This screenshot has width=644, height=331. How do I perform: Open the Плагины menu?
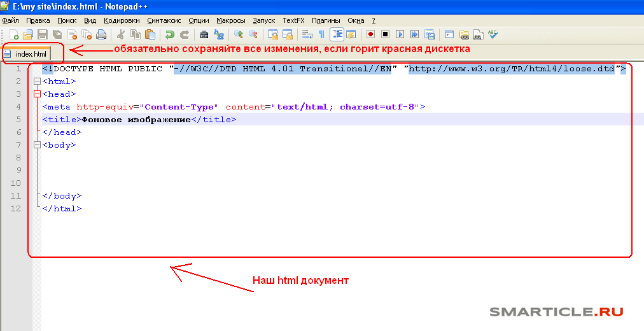[x=325, y=20]
